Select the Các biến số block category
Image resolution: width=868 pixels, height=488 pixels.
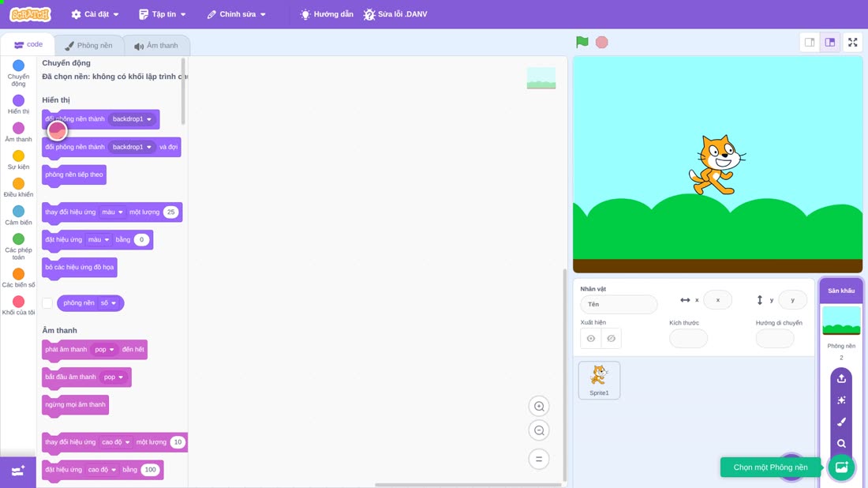pos(18,277)
